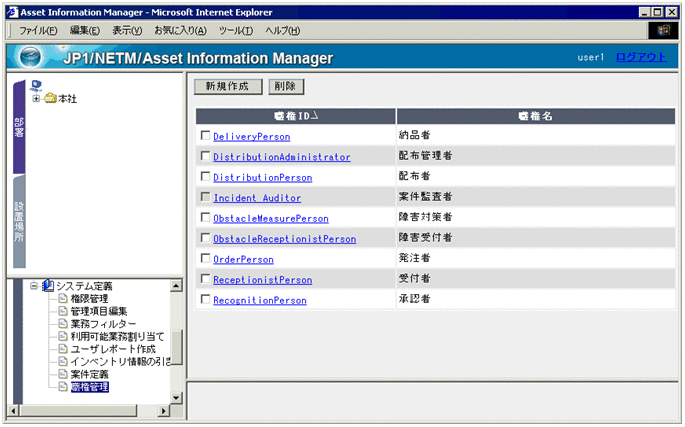685x427 pixels.
Task: Select ユーザレポート作成 in menu tree
Action: pos(113,349)
